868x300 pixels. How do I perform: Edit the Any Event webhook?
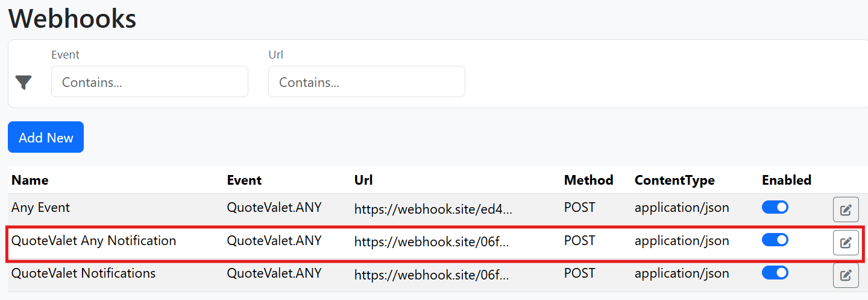[x=846, y=209]
